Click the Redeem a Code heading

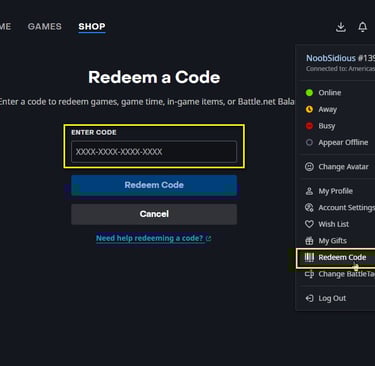(154, 77)
